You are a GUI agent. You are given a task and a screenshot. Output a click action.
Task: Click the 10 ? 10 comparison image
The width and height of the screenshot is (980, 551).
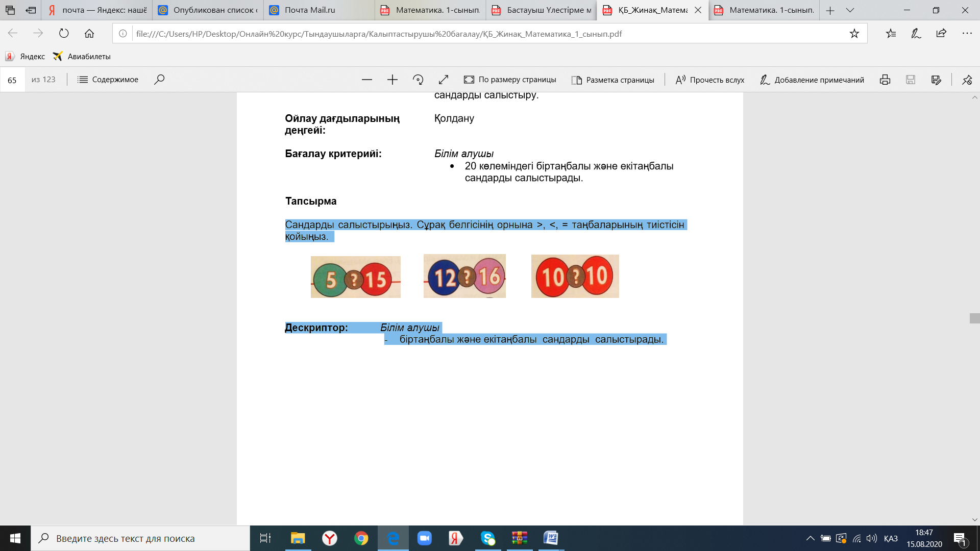coord(575,276)
